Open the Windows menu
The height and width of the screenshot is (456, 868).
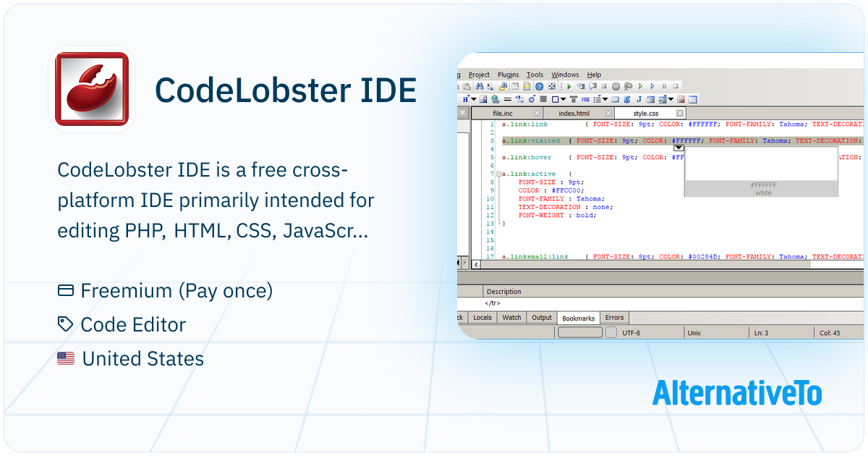(x=565, y=75)
